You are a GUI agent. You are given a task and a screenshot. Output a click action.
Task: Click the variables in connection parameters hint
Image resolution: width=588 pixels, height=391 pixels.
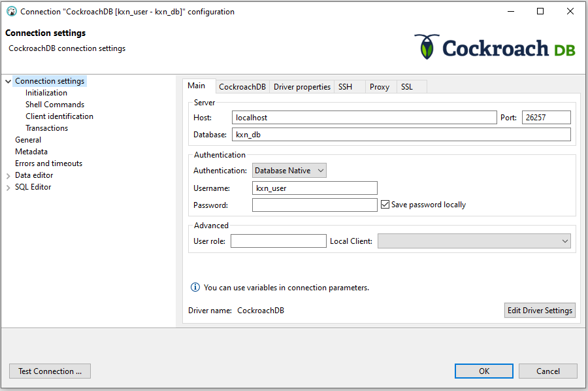click(286, 288)
